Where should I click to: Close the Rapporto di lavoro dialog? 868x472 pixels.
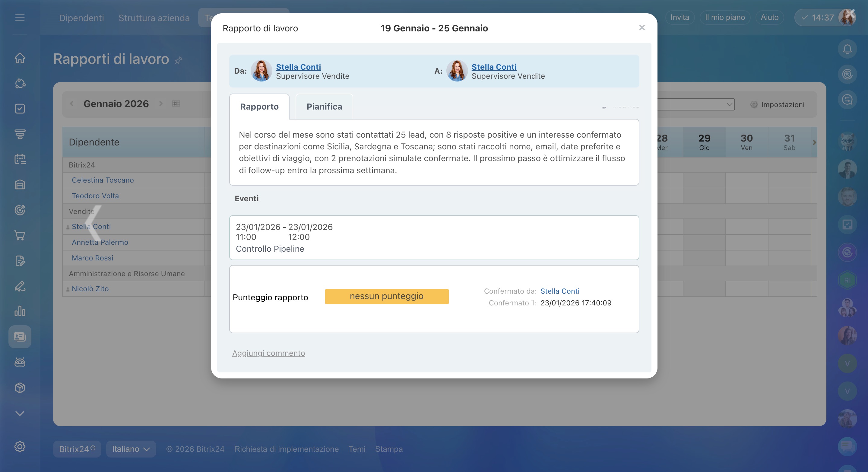(642, 28)
